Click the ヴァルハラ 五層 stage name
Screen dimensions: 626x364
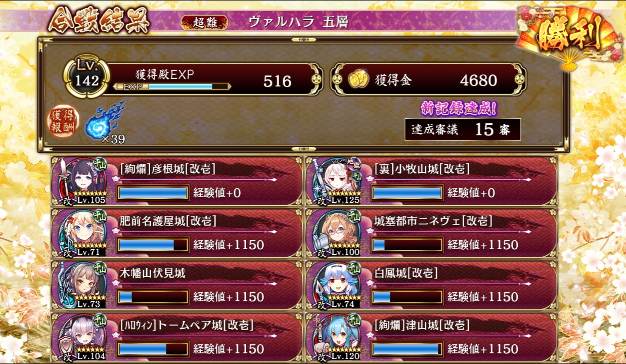pos(298,22)
